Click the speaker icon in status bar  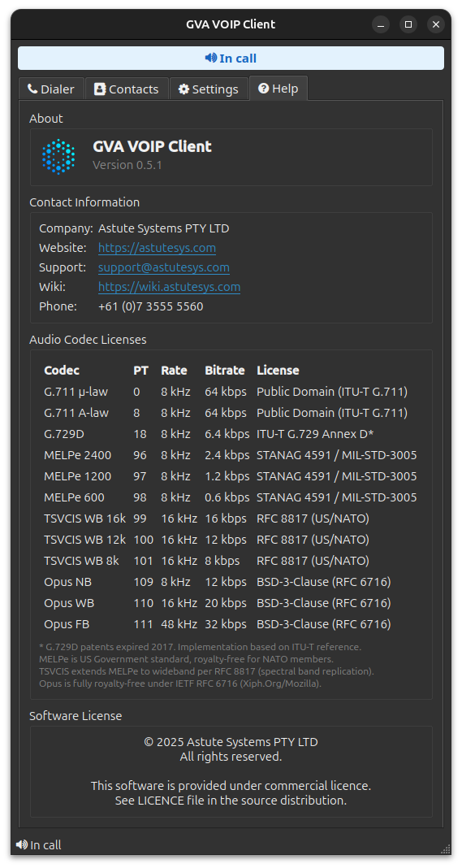coord(22,844)
